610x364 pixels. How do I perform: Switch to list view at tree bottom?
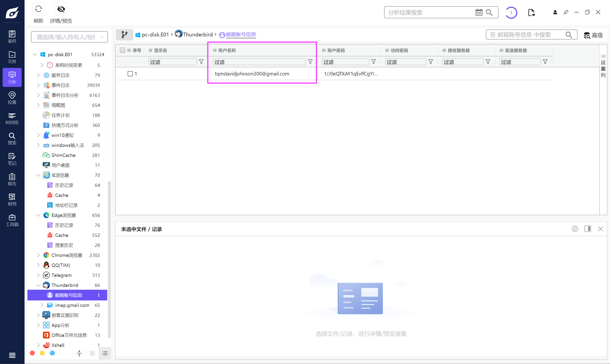[x=105, y=353]
